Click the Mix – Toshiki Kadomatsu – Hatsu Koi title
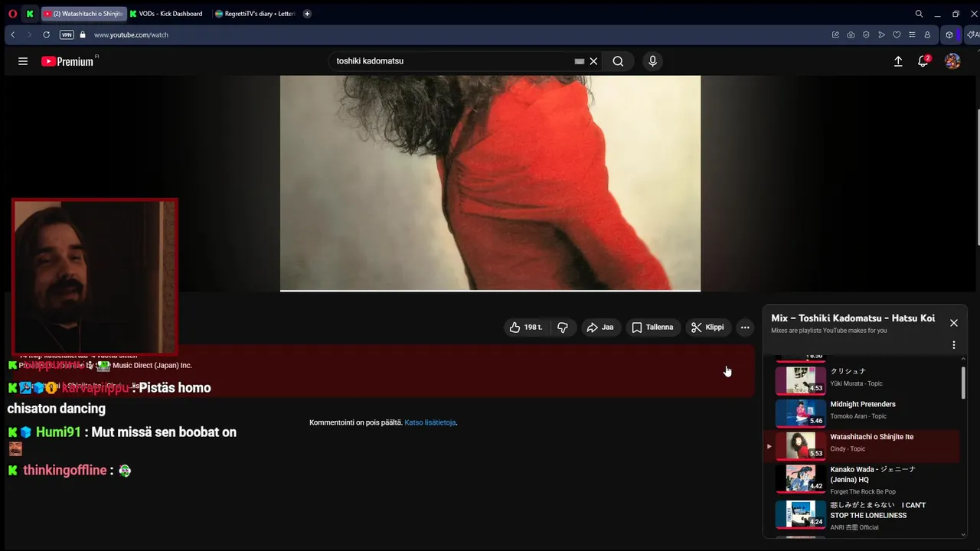980x551 pixels. coord(853,318)
